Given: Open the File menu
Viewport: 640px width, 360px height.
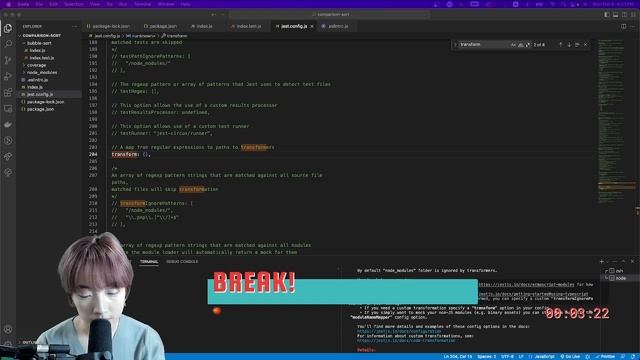Looking at the screenshot, I should [x=39, y=4].
